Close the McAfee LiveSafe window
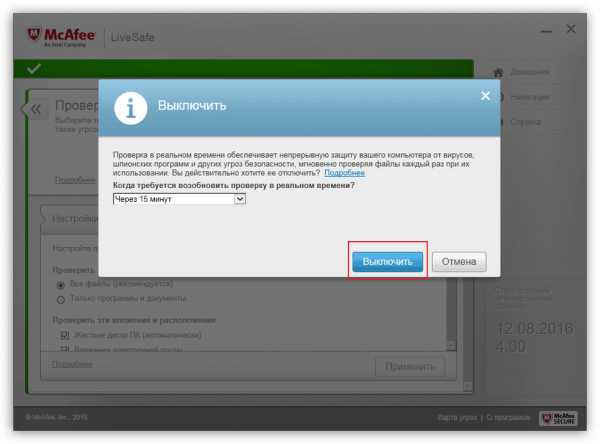The image size is (600, 444). tap(571, 29)
